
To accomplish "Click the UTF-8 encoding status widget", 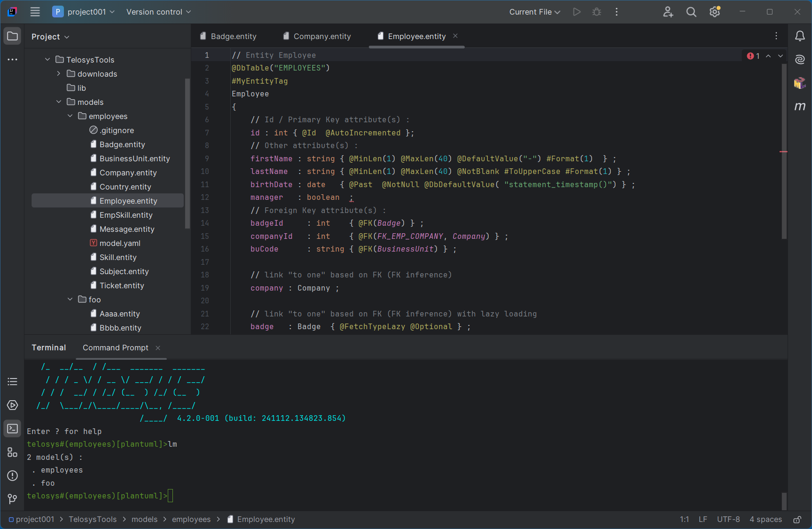I will 728,520.
